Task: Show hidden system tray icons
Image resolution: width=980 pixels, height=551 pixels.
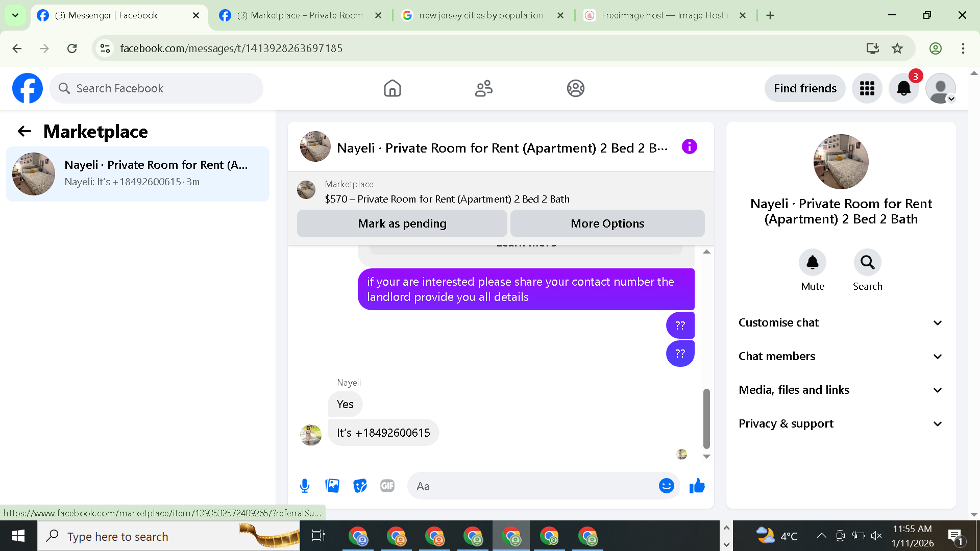Action: click(x=821, y=536)
